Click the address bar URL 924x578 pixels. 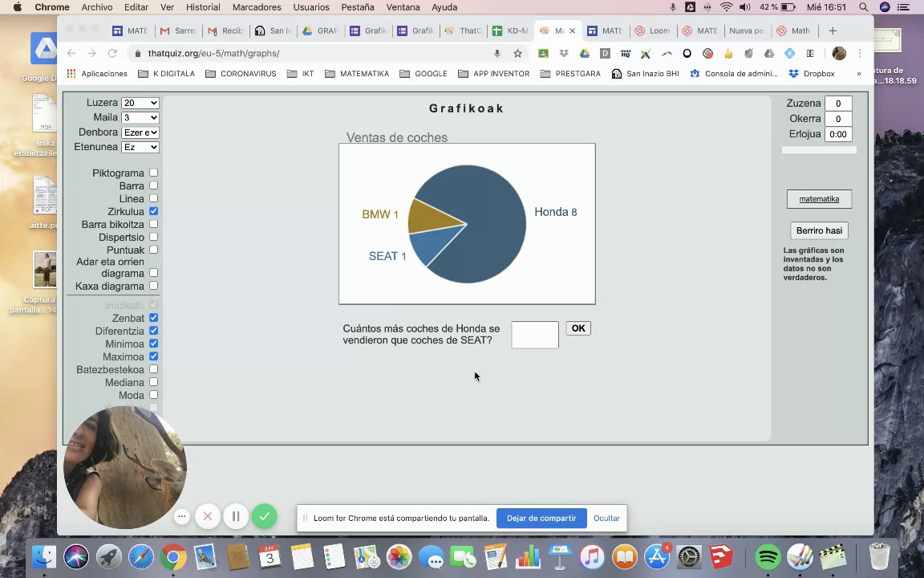pyautogui.click(x=213, y=53)
